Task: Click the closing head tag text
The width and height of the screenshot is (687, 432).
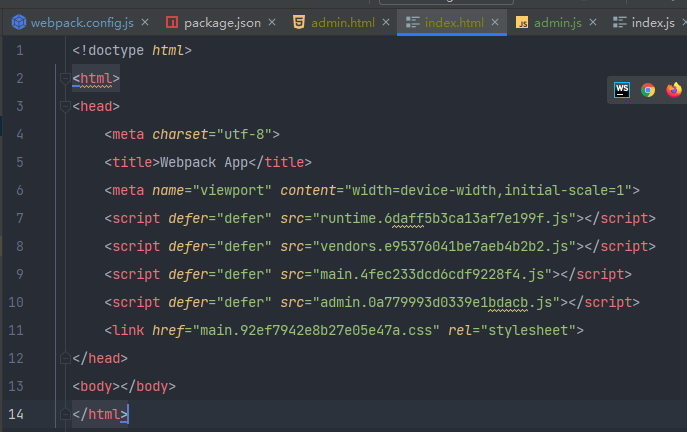Action: (x=100, y=358)
